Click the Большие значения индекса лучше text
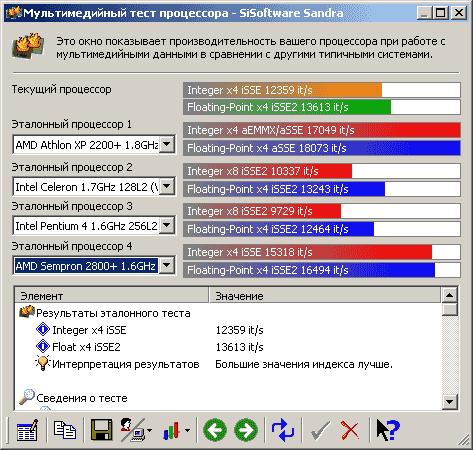The height and width of the screenshot is (450, 473). click(304, 364)
